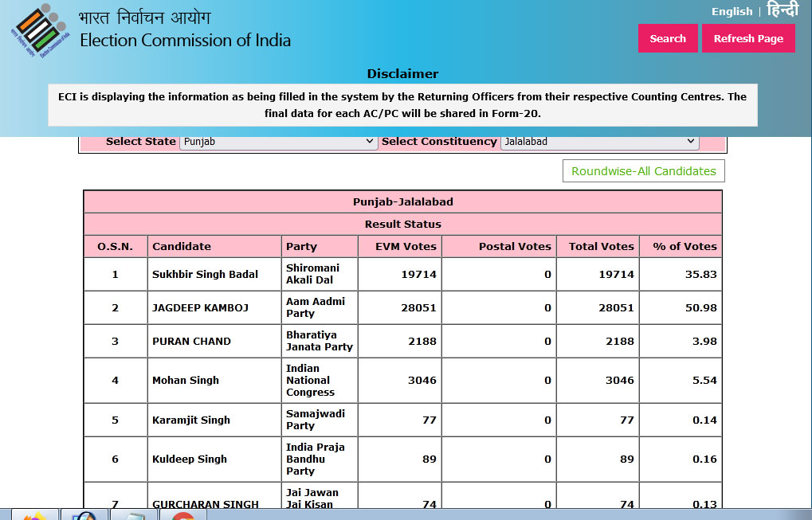Switch language to English

(732, 11)
